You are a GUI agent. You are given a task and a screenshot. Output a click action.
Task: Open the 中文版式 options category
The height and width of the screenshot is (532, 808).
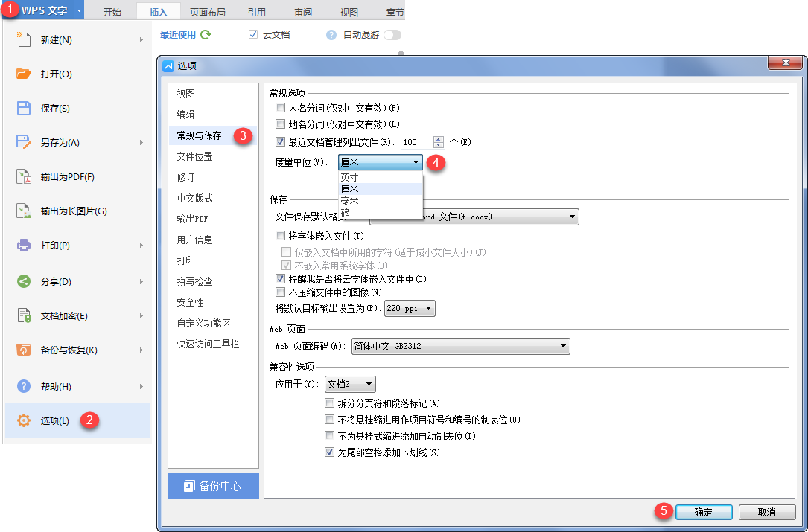pyautogui.click(x=213, y=198)
